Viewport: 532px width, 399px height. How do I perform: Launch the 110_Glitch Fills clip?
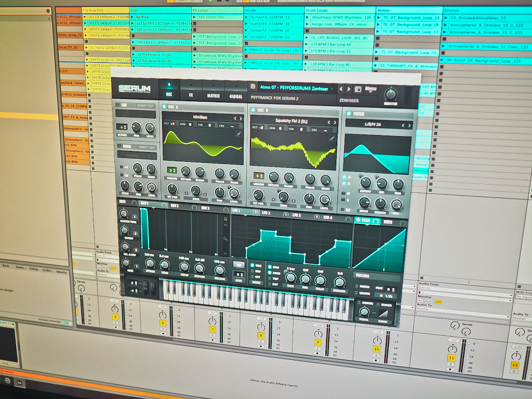point(195,16)
